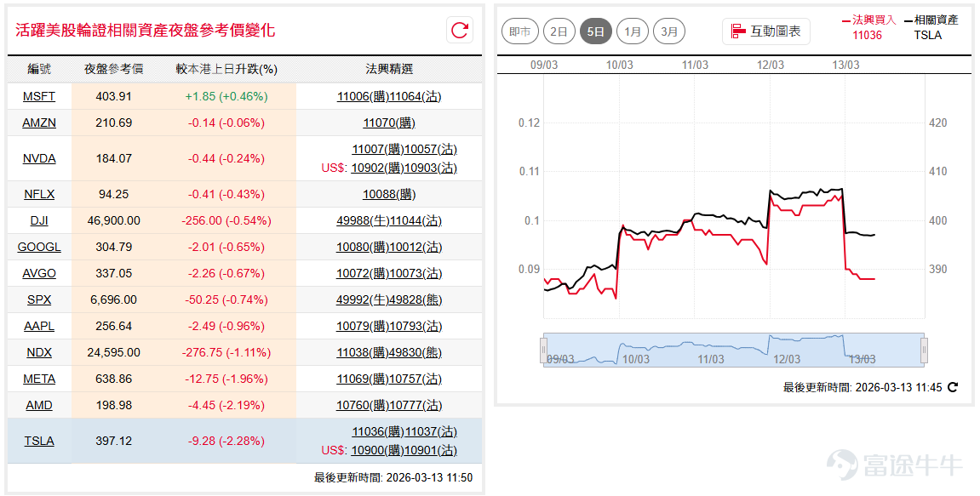Open the AMD ticker link
The height and width of the screenshot is (496, 980).
coord(39,405)
